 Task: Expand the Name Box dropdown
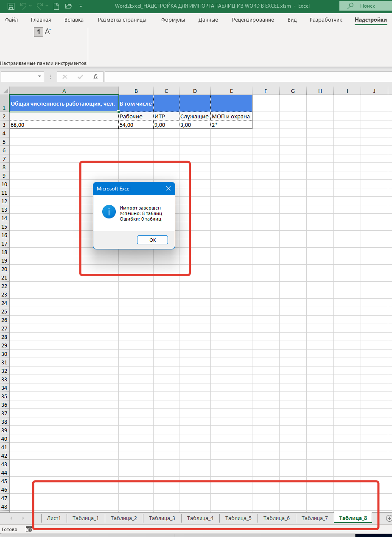tap(40, 77)
